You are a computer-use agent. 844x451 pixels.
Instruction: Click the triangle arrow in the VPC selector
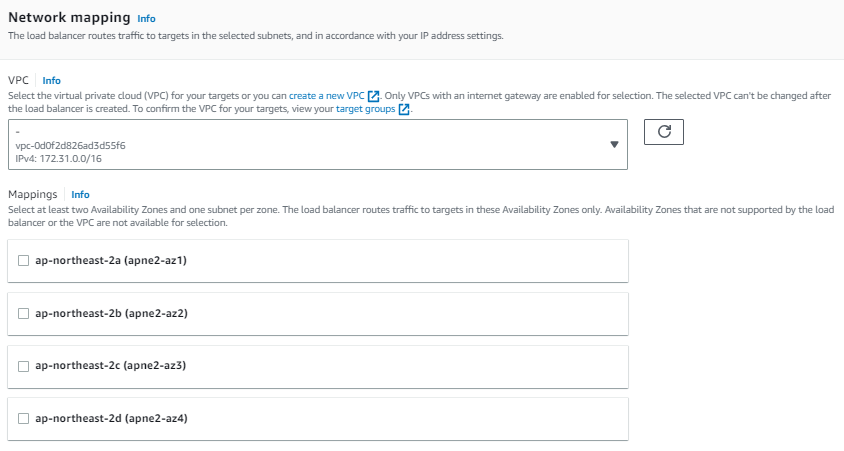614,144
